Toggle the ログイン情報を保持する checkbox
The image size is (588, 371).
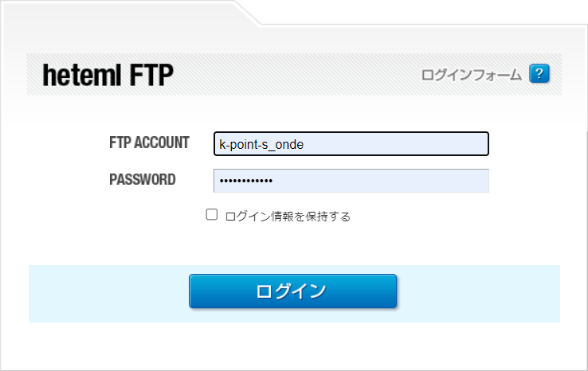pos(212,214)
